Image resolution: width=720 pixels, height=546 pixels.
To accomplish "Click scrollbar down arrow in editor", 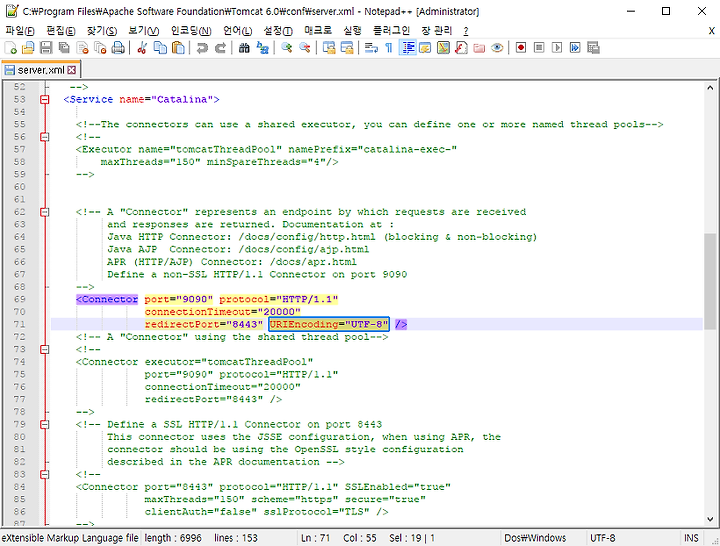I will click(710, 519).
